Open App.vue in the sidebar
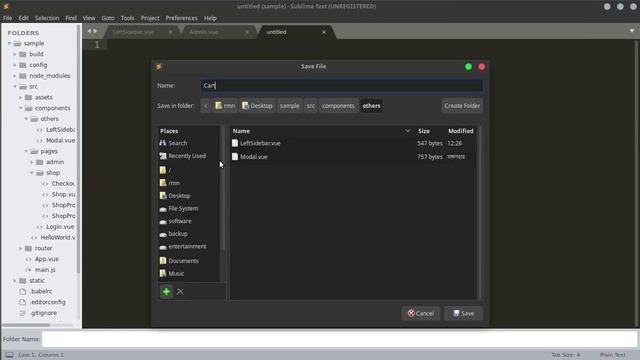 [47, 259]
